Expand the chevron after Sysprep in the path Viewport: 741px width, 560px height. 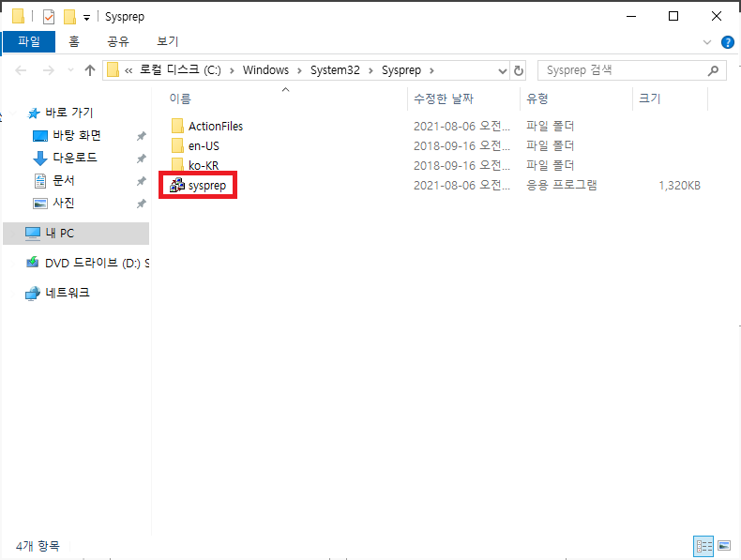431,71
